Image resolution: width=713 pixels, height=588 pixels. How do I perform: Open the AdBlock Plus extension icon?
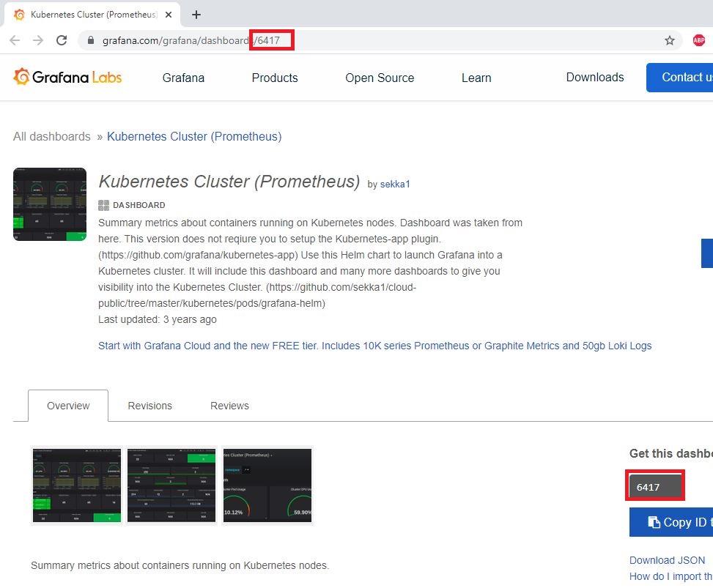pos(698,41)
